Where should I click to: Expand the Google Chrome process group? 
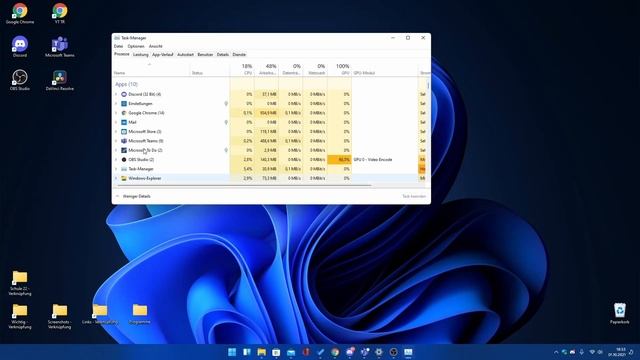pos(116,113)
